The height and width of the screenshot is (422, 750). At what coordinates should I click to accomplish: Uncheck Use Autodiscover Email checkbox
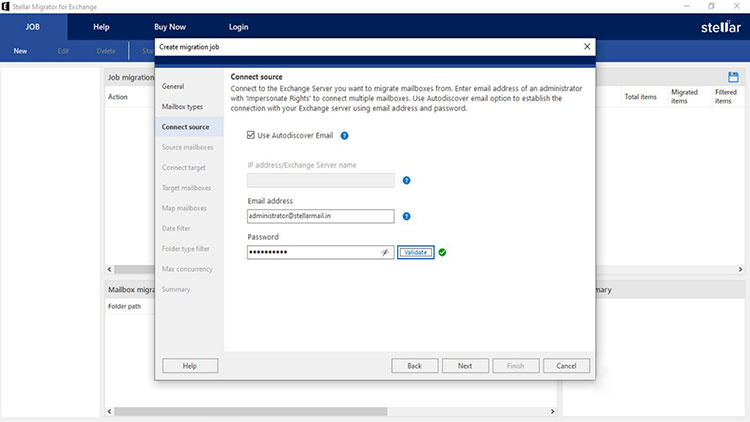(x=251, y=135)
